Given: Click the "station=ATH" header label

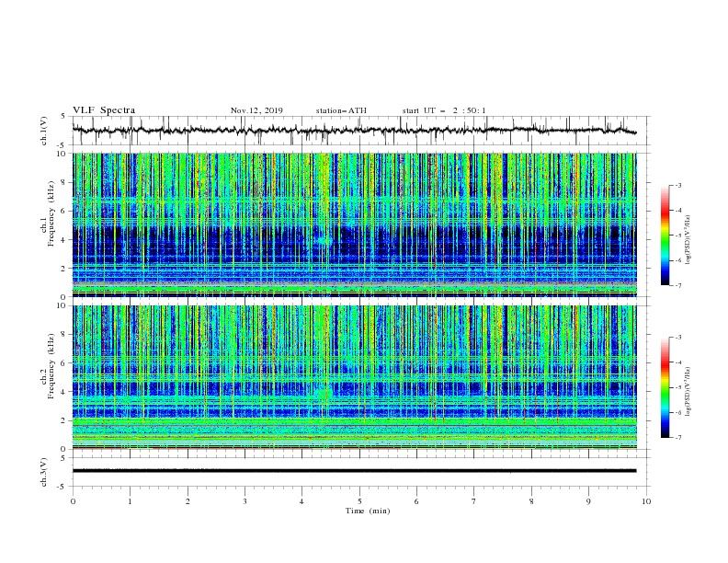Looking at the screenshot, I should coord(341,110).
